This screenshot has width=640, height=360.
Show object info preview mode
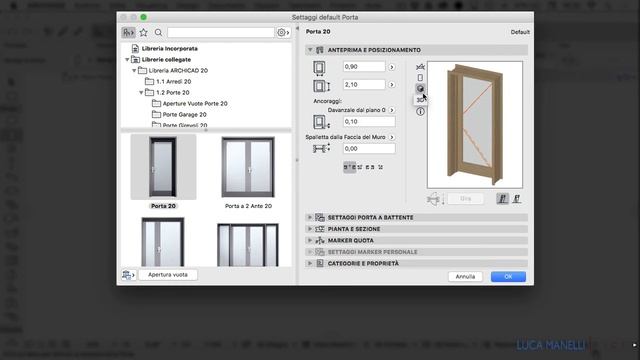click(420, 111)
